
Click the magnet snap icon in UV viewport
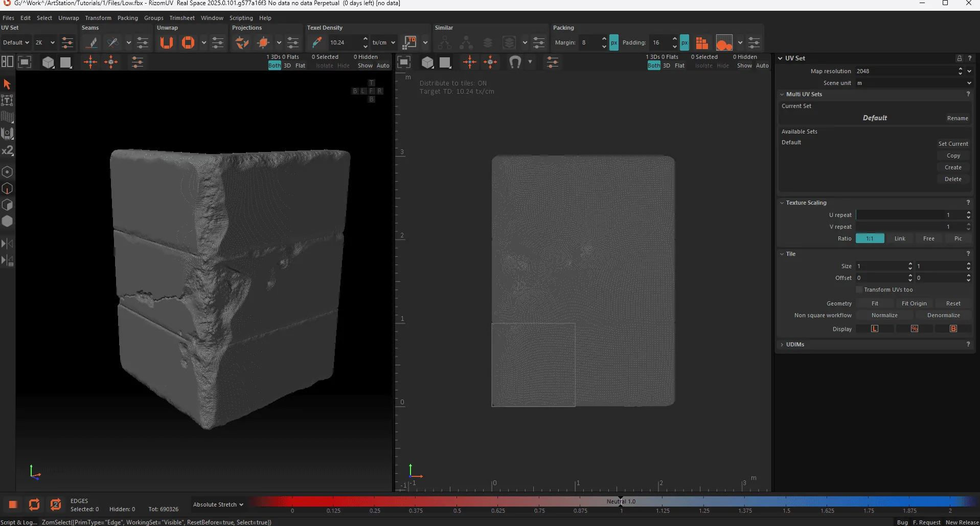coord(515,62)
